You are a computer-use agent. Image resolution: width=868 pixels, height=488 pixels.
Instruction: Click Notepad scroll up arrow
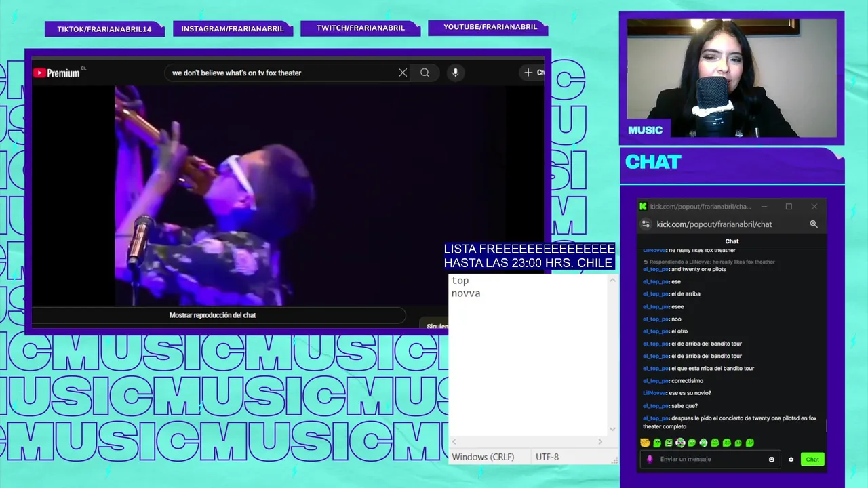point(612,280)
